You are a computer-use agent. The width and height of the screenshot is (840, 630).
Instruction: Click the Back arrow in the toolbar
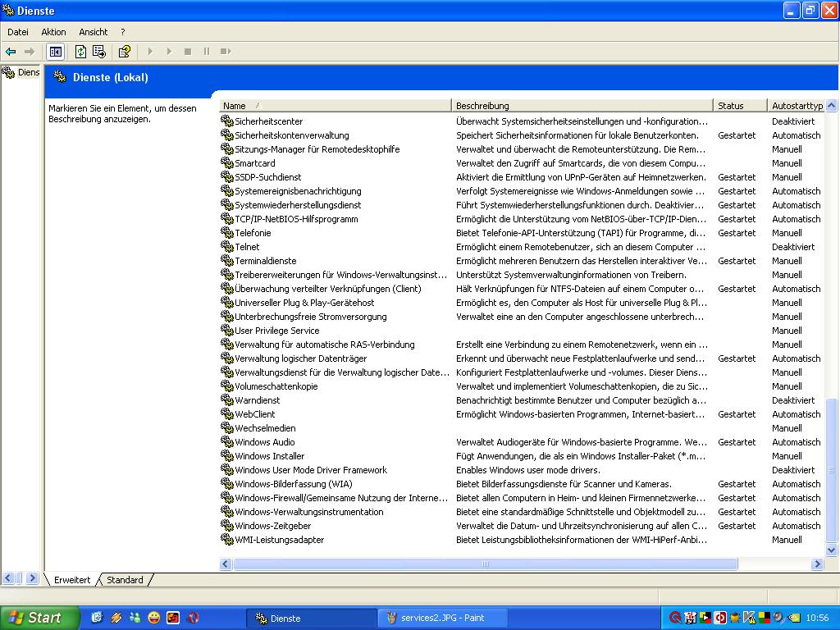click(11, 52)
